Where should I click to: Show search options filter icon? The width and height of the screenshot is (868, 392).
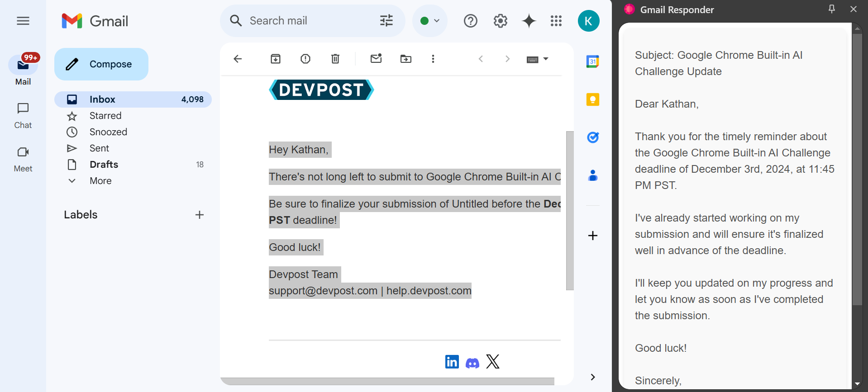(x=386, y=21)
